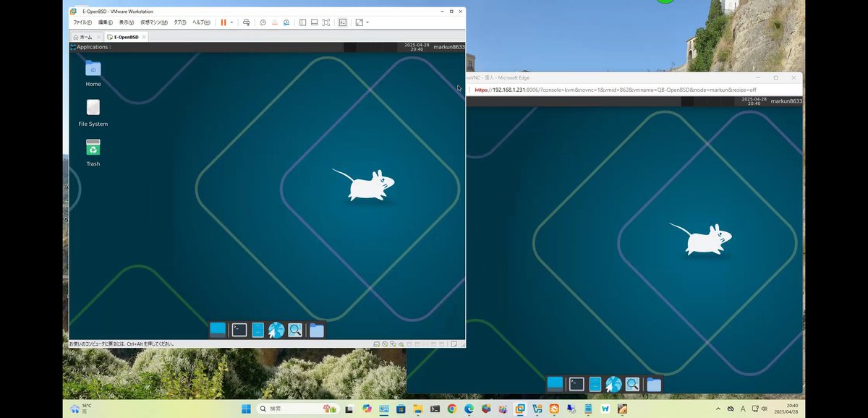Viewport: 868px width, 418px height.
Task: Open the 表示 menu in VMware Workstation
Action: tap(127, 22)
